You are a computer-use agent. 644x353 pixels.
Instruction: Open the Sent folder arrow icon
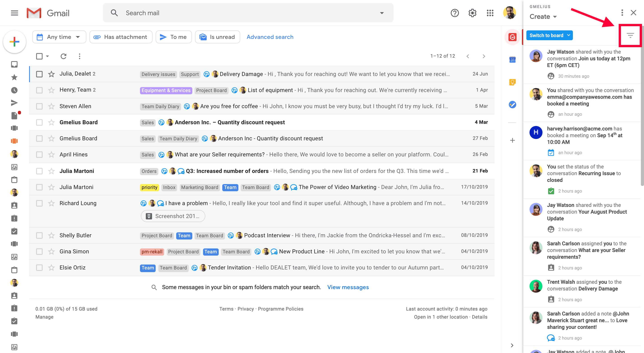pyautogui.click(x=14, y=103)
